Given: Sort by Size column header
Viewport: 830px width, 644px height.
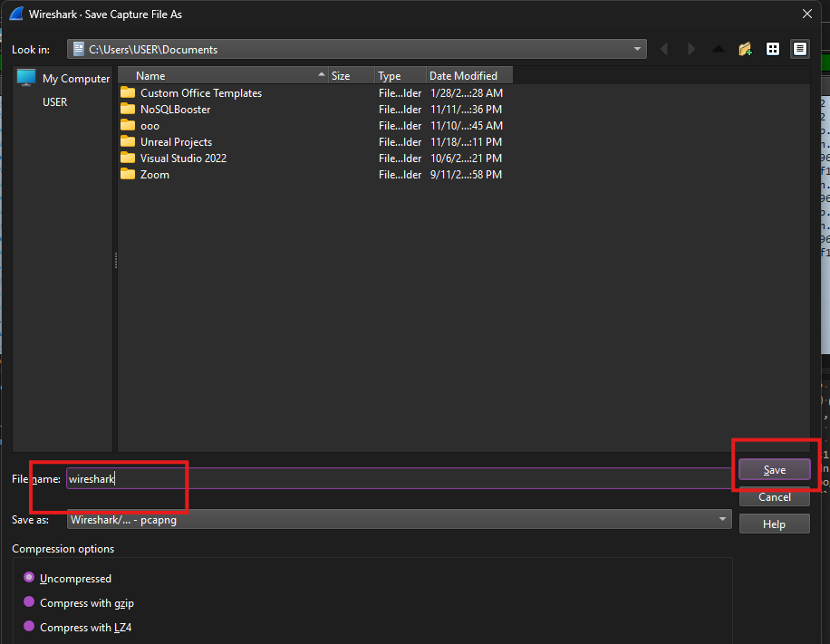Looking at the screenshot, I should 352,76.
